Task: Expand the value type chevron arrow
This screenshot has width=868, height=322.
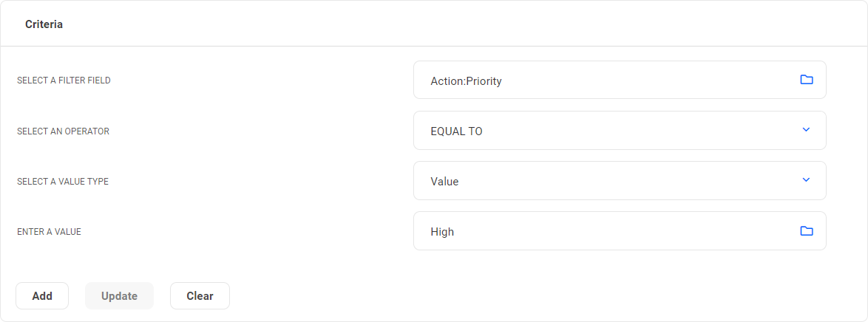Action: pyautogui.click(x=806, y=180)
